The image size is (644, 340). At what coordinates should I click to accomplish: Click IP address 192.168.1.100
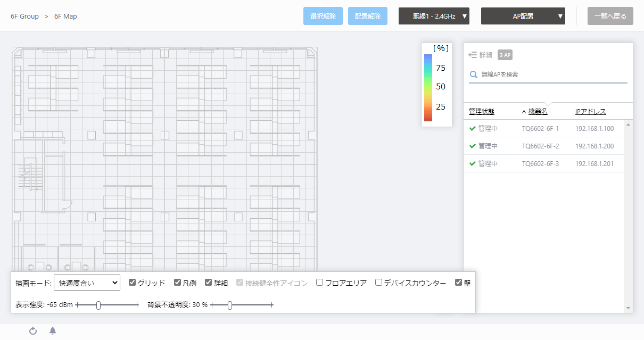pyautogui.click(x=595, y=128)
